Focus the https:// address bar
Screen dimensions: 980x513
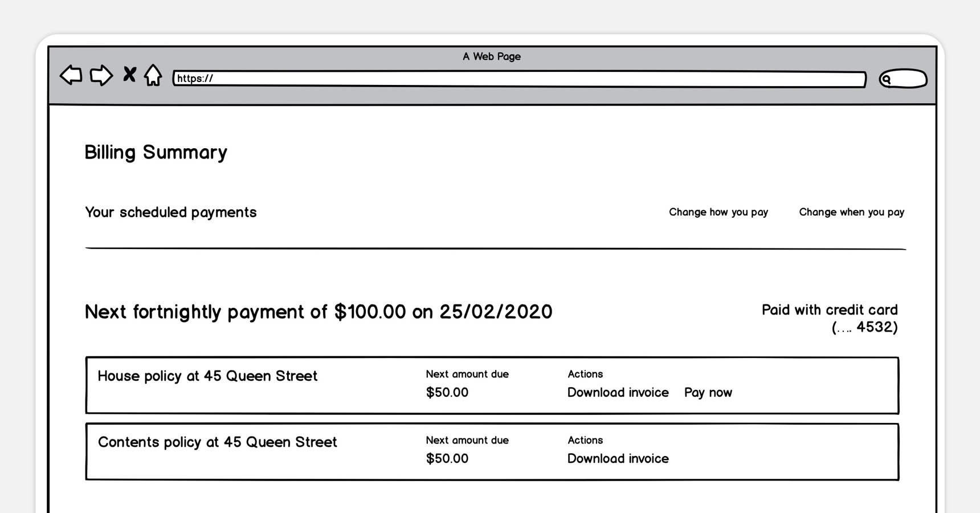[518, 79]
